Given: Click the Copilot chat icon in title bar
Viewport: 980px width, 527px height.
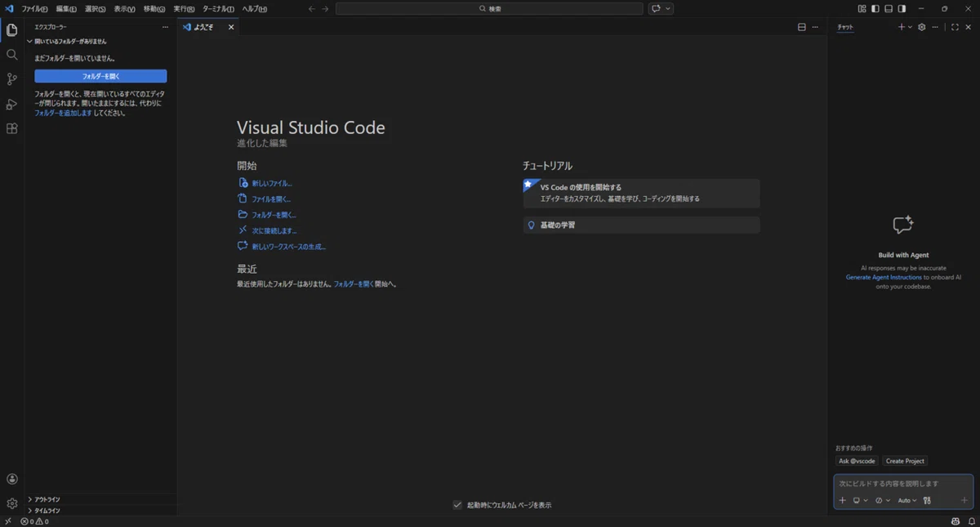Looking at the screenshot, I should click(656, 8).
